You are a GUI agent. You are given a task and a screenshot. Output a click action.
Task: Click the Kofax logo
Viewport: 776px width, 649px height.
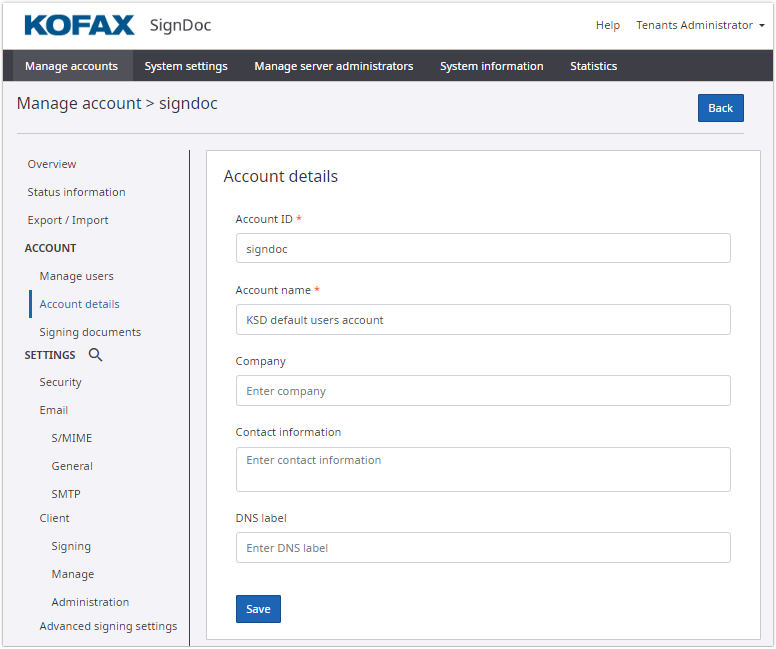[79, 25]
